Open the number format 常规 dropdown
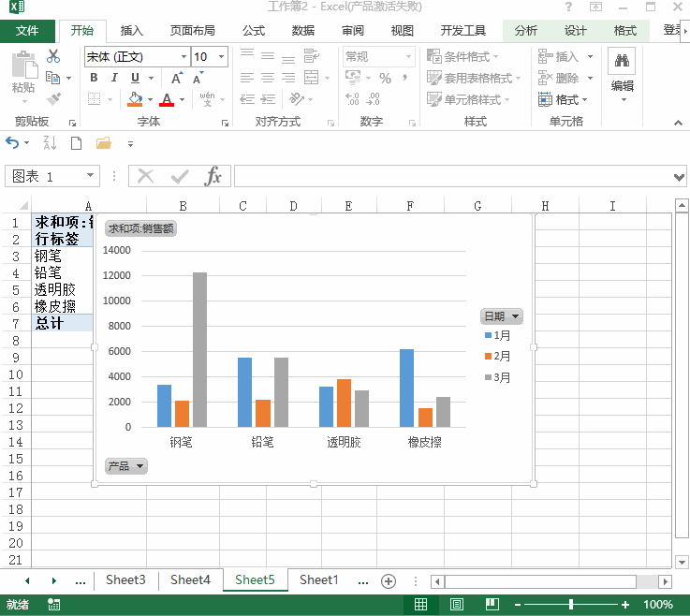The width and height of the screenshot is (690, 616). pyautogui.click(x=408, y=57)
